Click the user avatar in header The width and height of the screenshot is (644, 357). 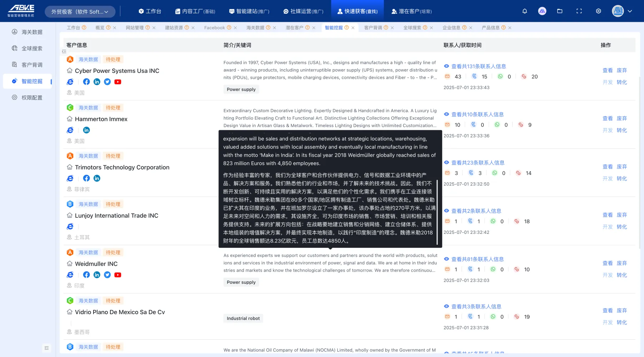[x=618, y=11]
